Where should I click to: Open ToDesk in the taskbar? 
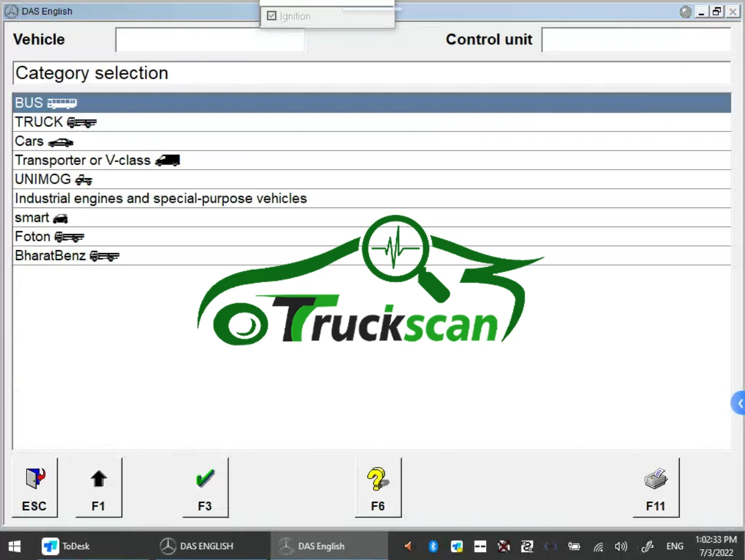[x=66, y=546]
